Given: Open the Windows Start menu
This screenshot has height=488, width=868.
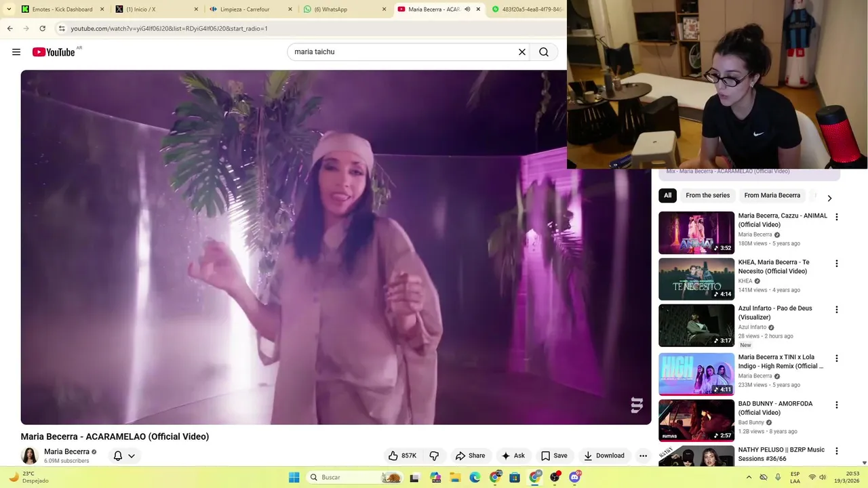Looking at the screenshot, I should click(294, 477).
